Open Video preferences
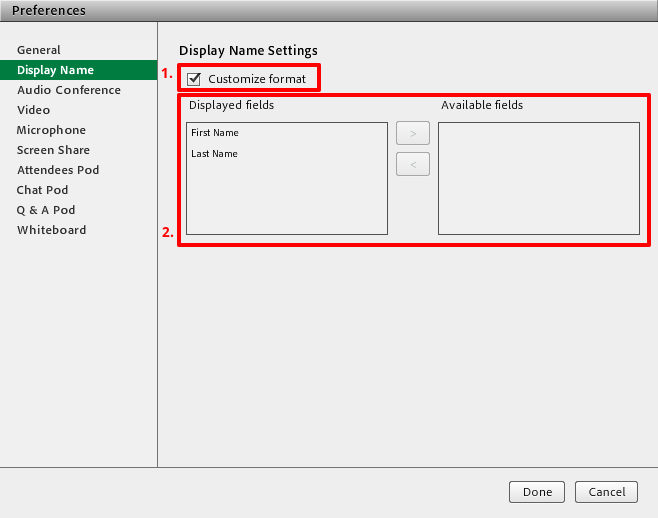Viewport: 658px width, 518px height. pos(33,110)
